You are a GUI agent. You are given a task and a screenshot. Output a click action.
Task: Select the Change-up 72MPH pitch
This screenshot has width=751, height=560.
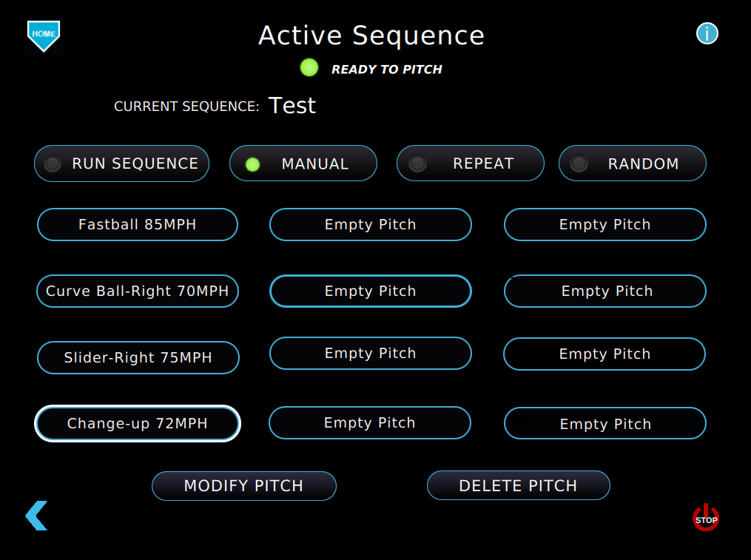138,424
